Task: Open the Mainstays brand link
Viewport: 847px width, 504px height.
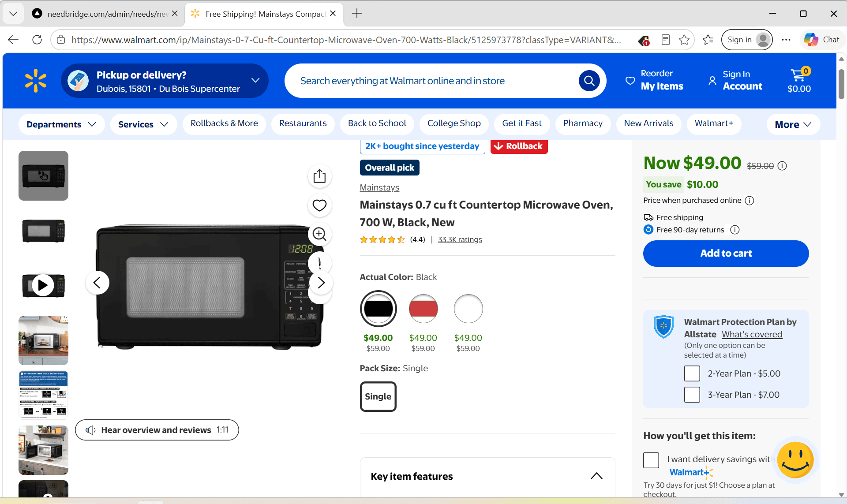Action: (379, 187)
